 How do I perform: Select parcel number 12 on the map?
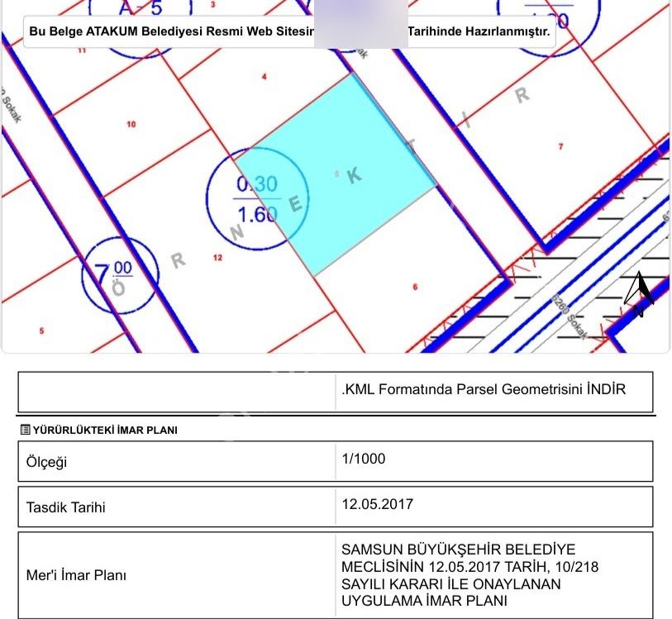pyautogui.click(x=217, y=258)
